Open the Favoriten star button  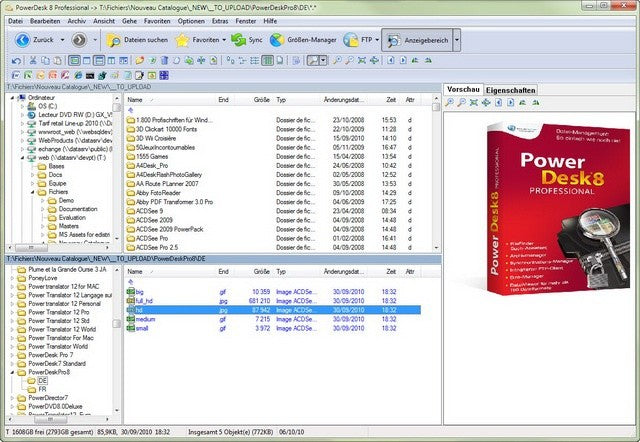pyautogui.click(x=198, y=40)
